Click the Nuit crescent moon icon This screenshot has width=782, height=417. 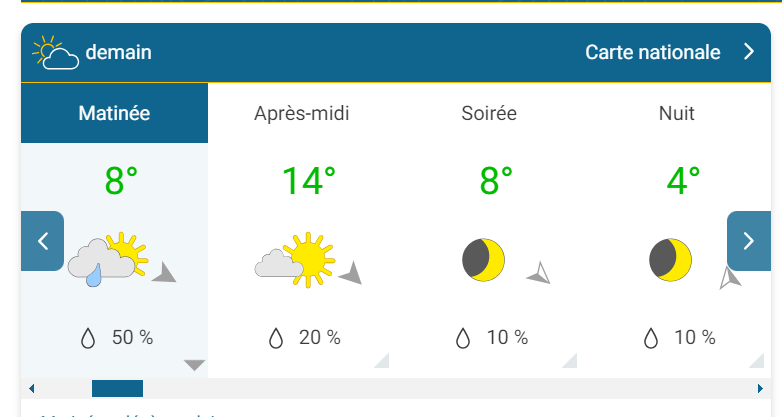(x=670, y=260)
